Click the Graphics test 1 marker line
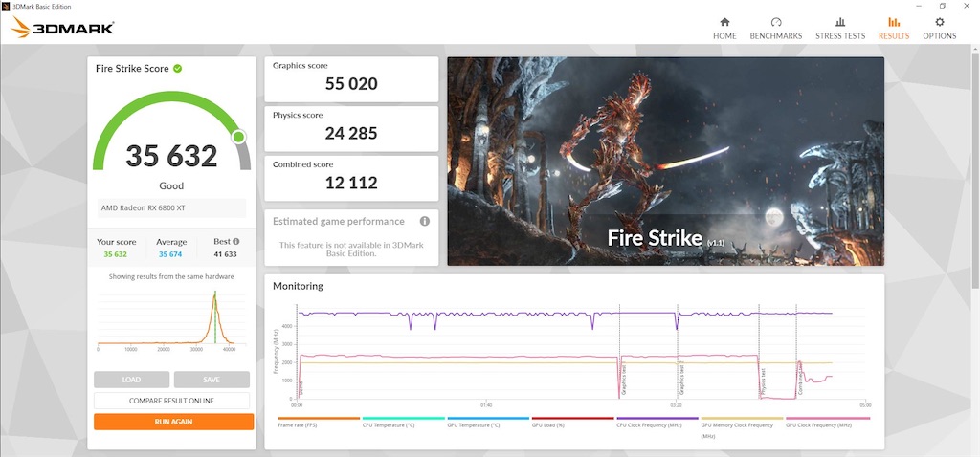 pos(619,352)
